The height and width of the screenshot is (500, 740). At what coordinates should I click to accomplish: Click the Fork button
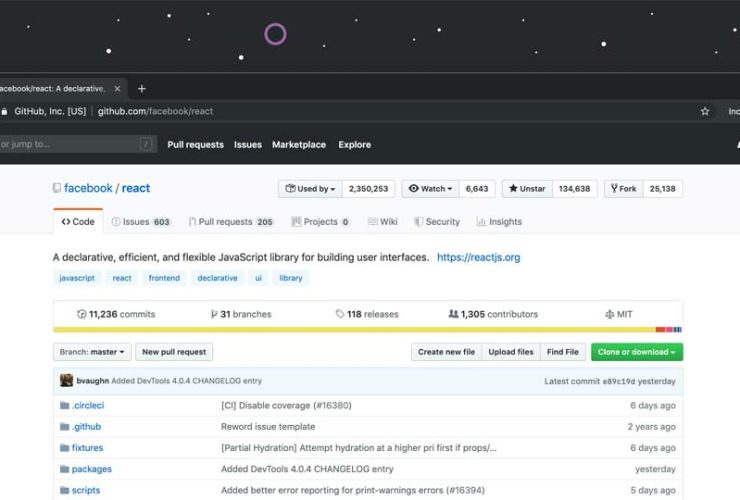tap(624, 188)
